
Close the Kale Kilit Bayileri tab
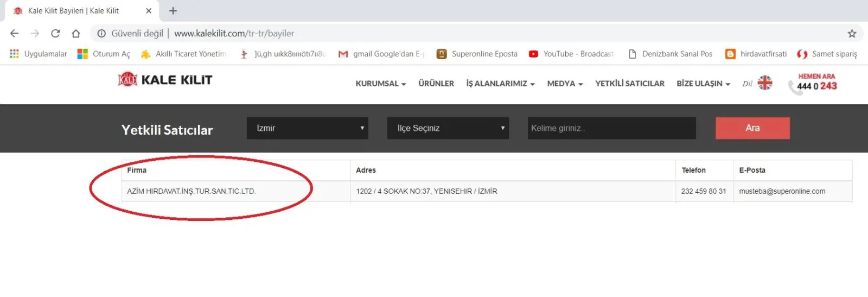point(149,11)
